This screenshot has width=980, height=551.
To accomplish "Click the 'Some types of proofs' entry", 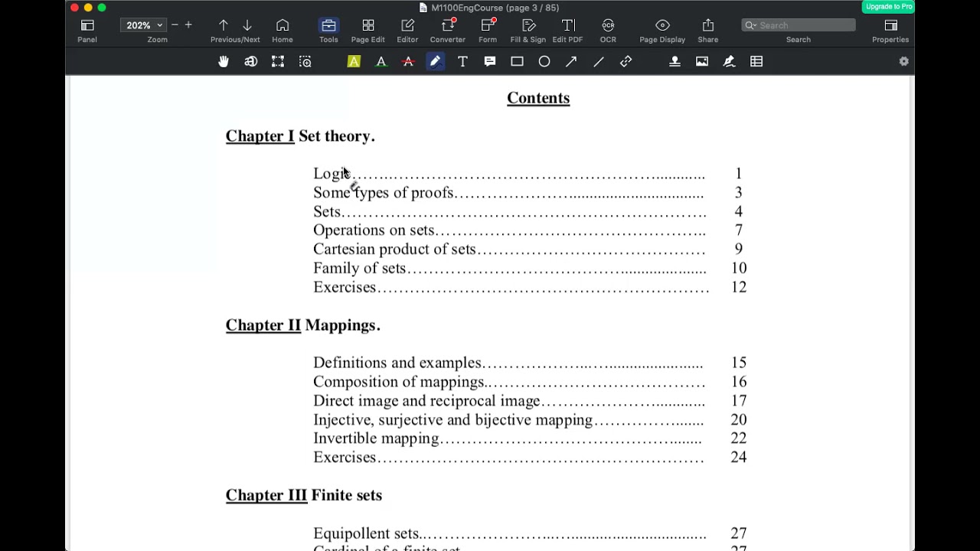I will [x=384, y=193].
